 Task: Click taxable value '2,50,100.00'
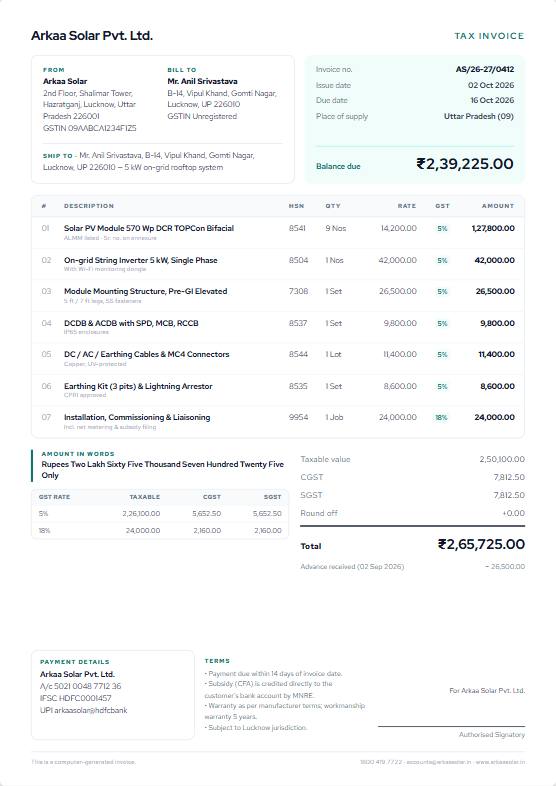(502, 459)
